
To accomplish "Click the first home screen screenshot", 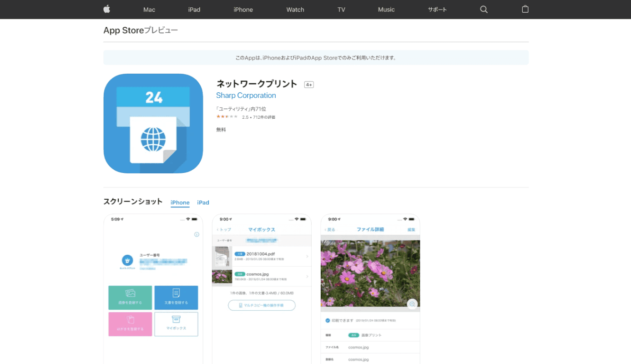I will [153, 289].
